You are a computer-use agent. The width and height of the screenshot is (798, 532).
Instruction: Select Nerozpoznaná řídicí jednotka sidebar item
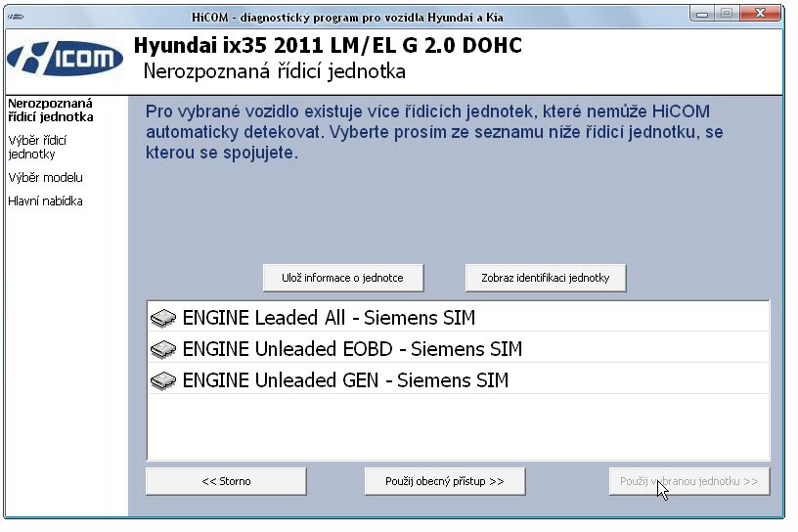(x=51, y=110)
